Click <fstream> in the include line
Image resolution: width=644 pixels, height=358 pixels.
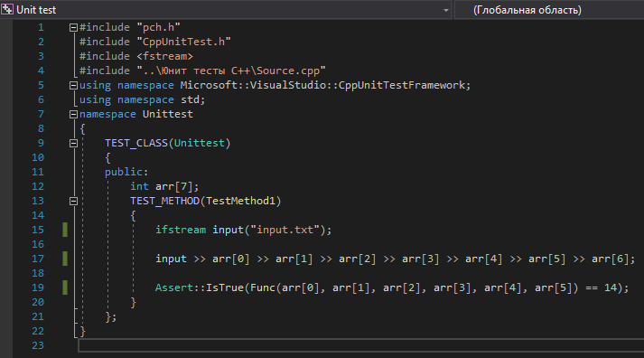pyautogui.click(x=164, y=56)
